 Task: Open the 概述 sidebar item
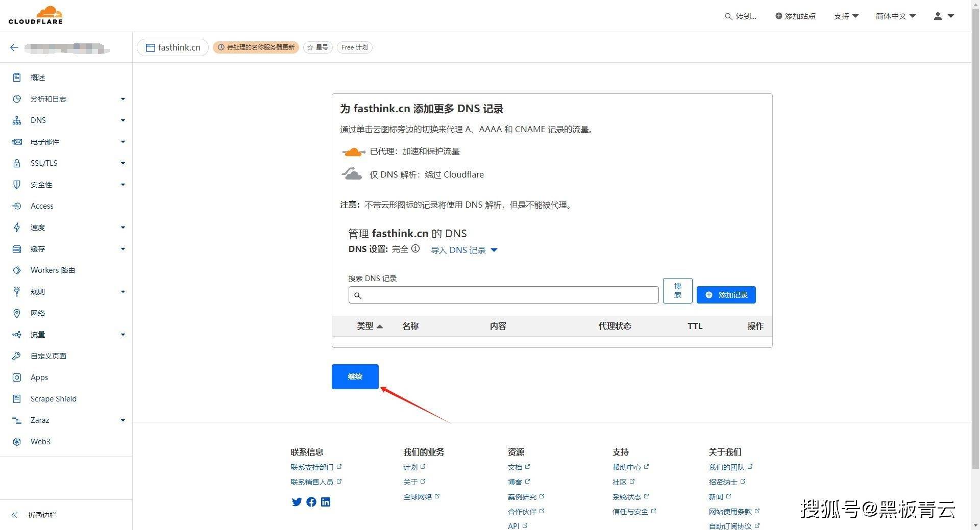[66, 78]
